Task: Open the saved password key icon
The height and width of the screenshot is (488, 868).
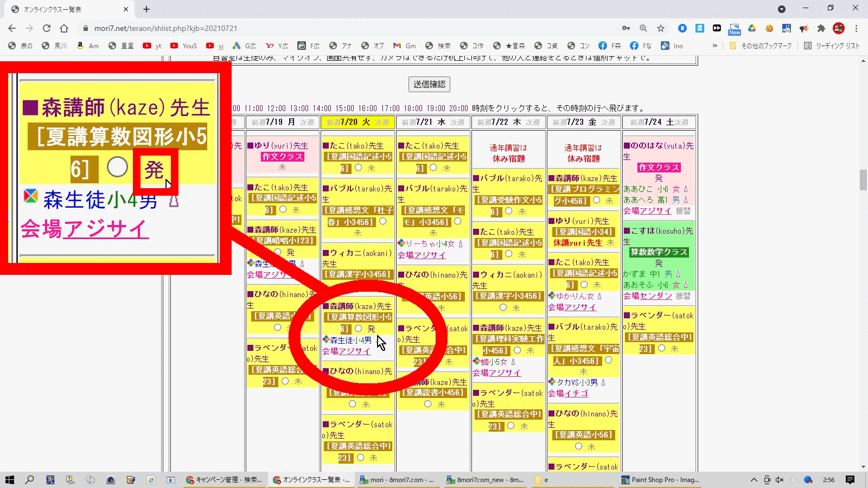Action: click(x=626, y=28)
